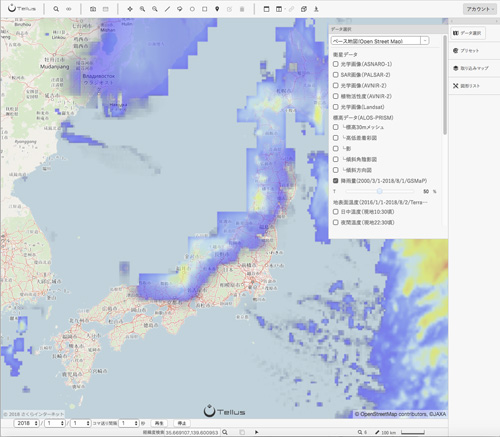Uncheck the GSMaP rainfall layer checkbox
Screen dimensions: 500x437
(336, 181)
